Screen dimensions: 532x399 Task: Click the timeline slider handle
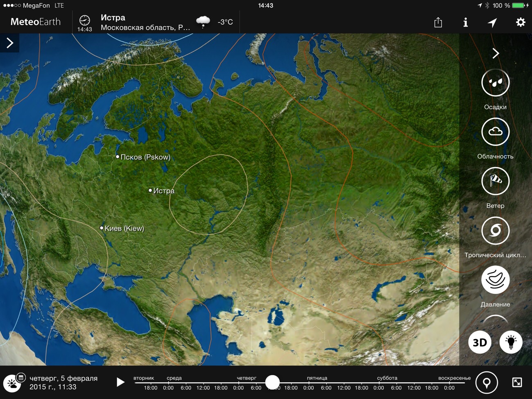[x=272, y=382]
